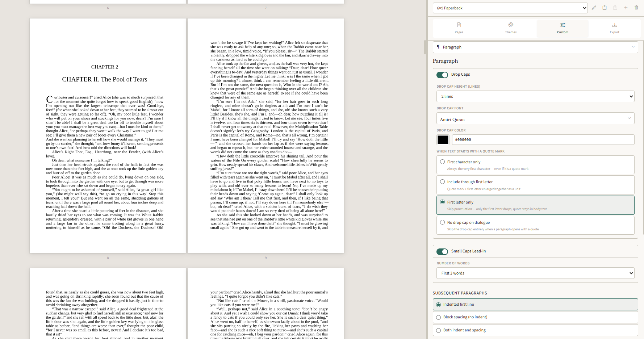The height and width of the screenshot is (339, 644).
Task: Open the Amiri Quran font dropdown
Action: 535,118
